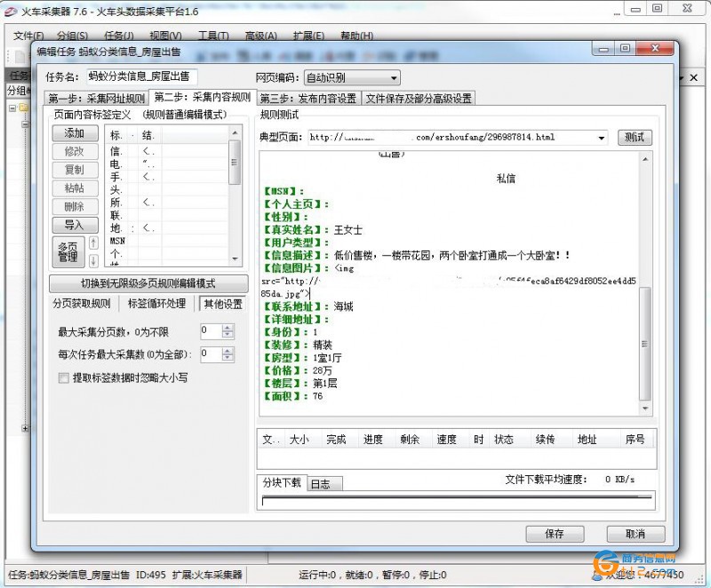Open the 第二步：采集内容规则 tab
This screenshot has height=588, width=711.
pyautogui.click(x=203, y=97)
